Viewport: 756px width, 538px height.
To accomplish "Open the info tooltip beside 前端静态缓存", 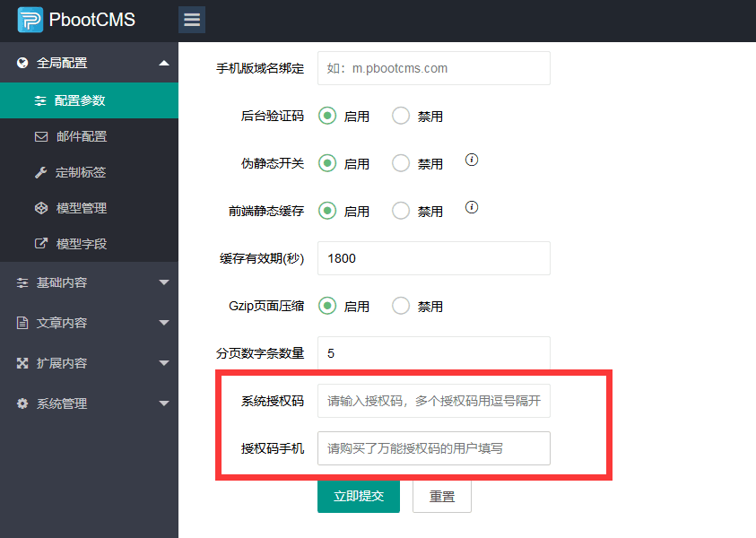I will click(471, 207).
